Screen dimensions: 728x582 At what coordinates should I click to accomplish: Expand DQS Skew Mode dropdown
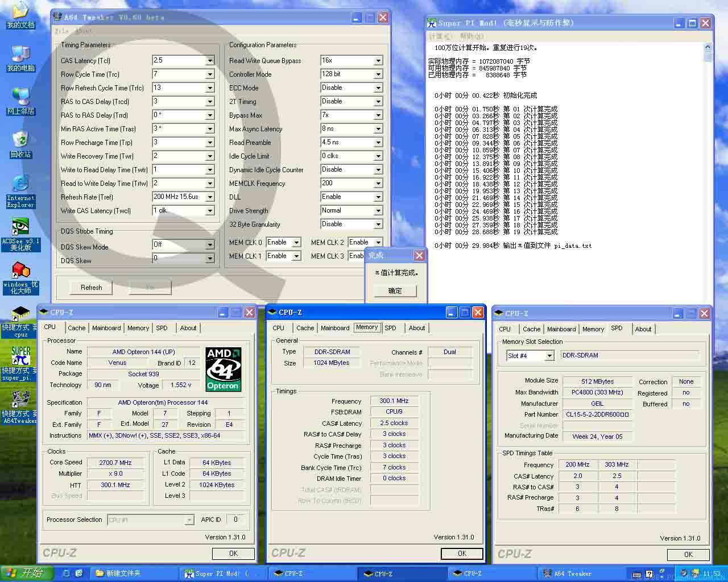(210, 245)
